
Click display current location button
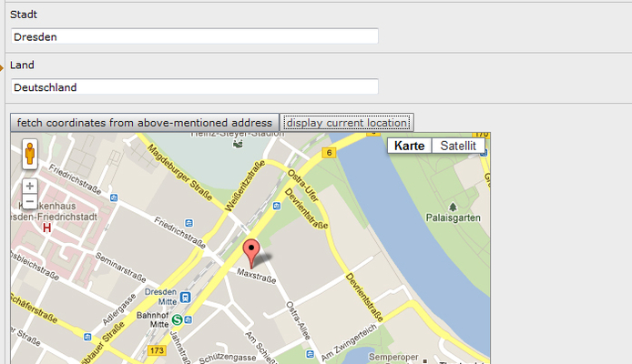tap(347, 123)
